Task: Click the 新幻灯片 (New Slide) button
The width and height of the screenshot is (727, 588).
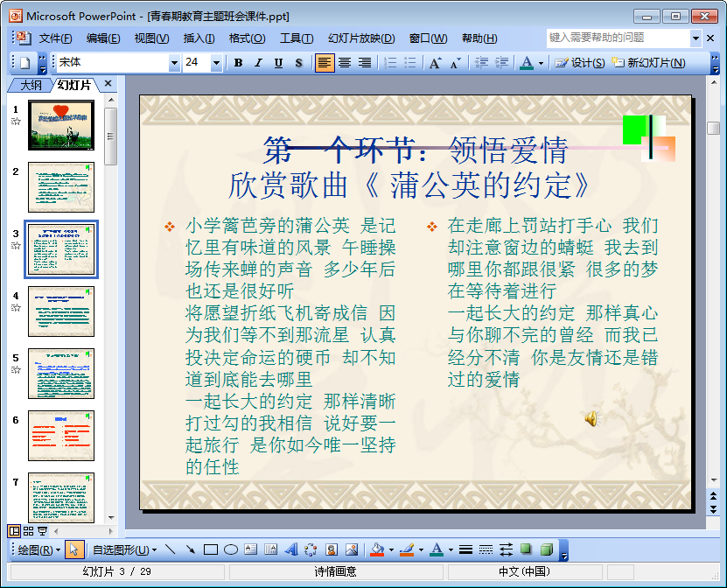Action: (x=648, y=63)
